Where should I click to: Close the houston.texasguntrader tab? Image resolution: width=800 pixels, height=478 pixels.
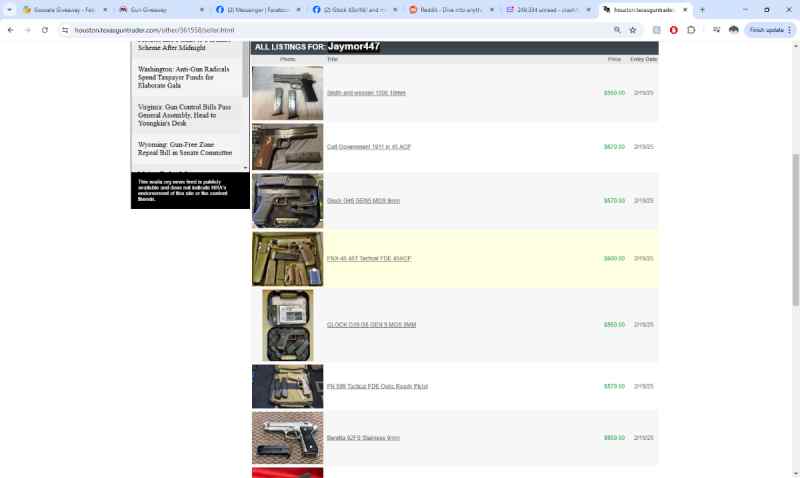point(685,10)
